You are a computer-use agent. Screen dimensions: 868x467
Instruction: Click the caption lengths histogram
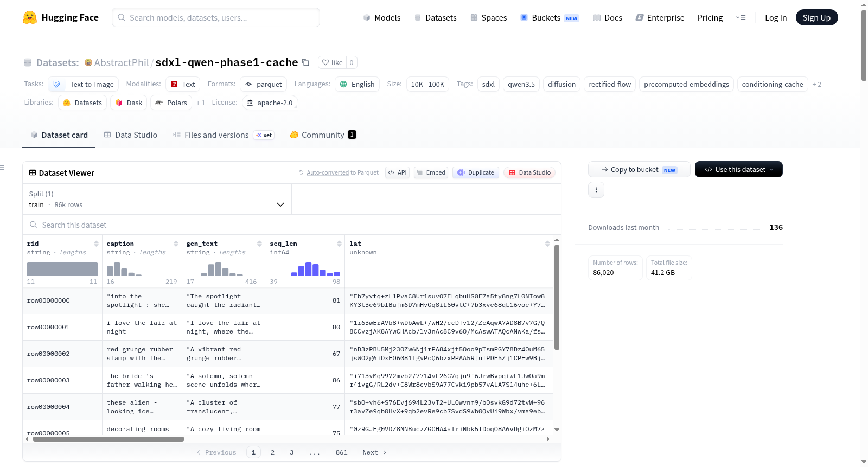click(142, 269)
